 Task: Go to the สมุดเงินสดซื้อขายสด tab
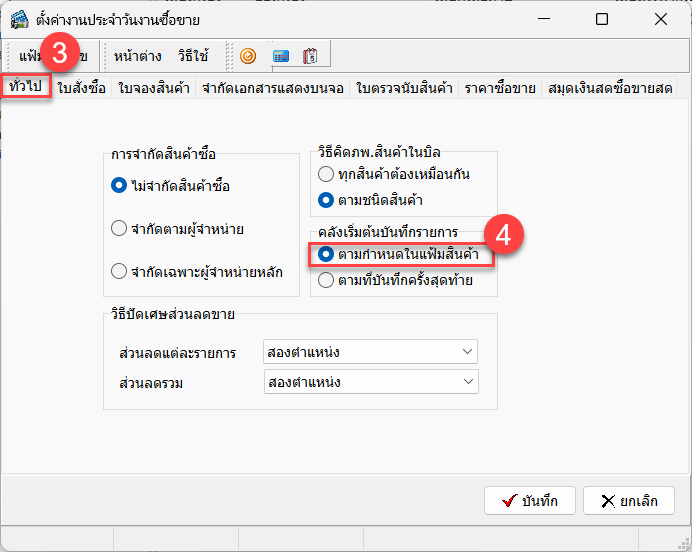[609, 88]
